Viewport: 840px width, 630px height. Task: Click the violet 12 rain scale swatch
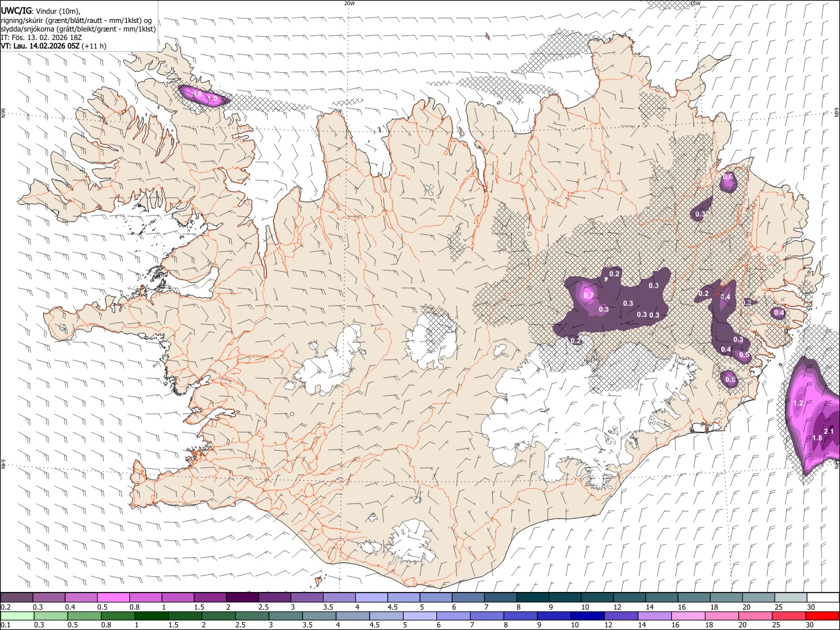[621, 616]
